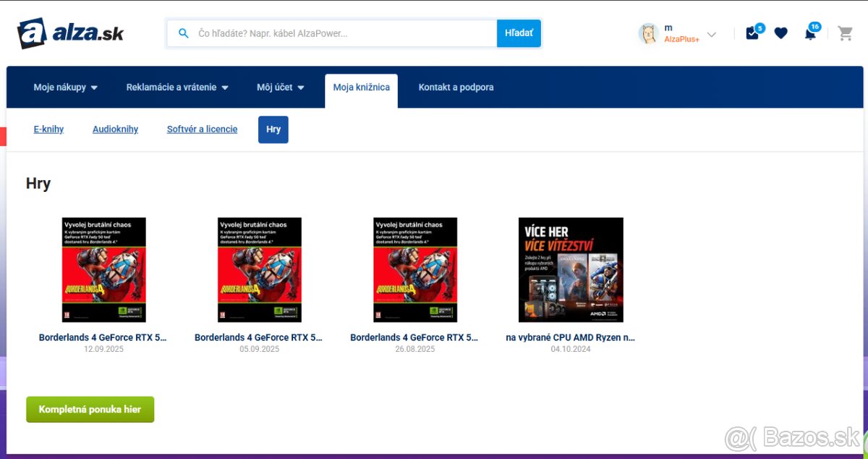The image size is (868, 459).
Task: Open the favorites heart icon
Action: (781, 33)
